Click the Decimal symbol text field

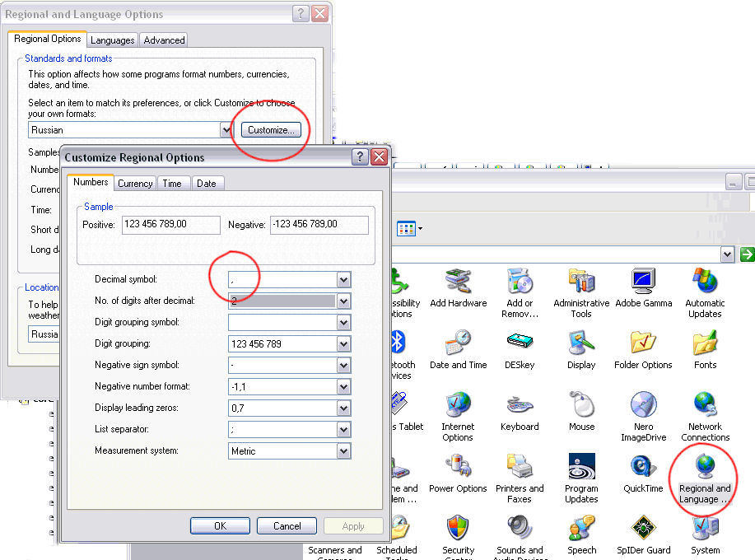(x=282, y=280)
